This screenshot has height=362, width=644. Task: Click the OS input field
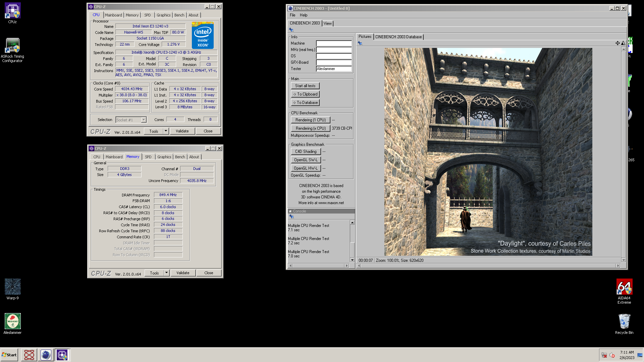click(x=334, y=56)
